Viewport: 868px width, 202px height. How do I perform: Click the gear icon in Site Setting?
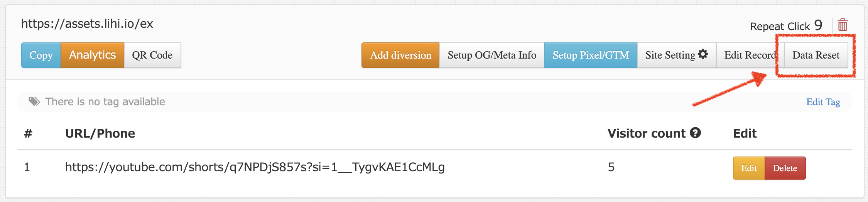[703, 54]
